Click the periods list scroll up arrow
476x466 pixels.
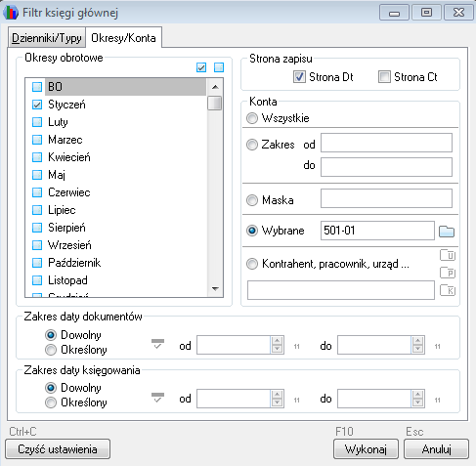pos(215,87)
